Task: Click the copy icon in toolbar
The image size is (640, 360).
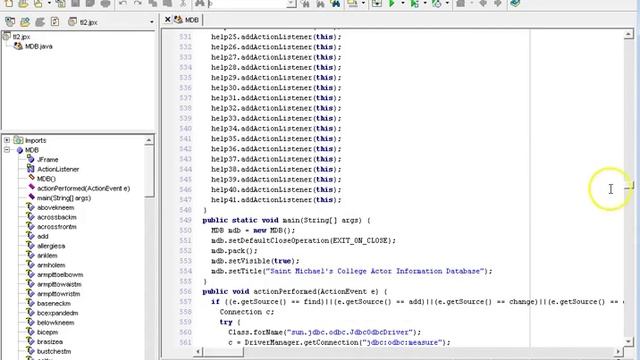Action: tap(153, 4)
